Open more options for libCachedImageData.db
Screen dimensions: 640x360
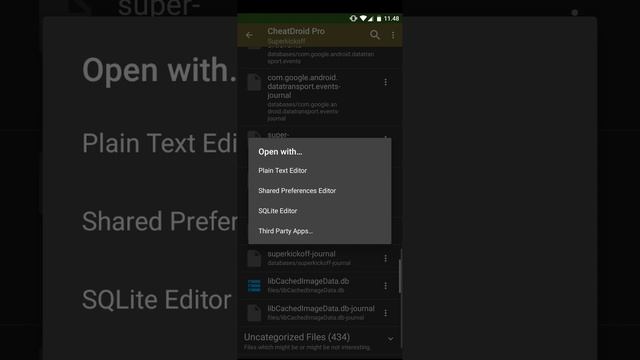pos(385,286)
